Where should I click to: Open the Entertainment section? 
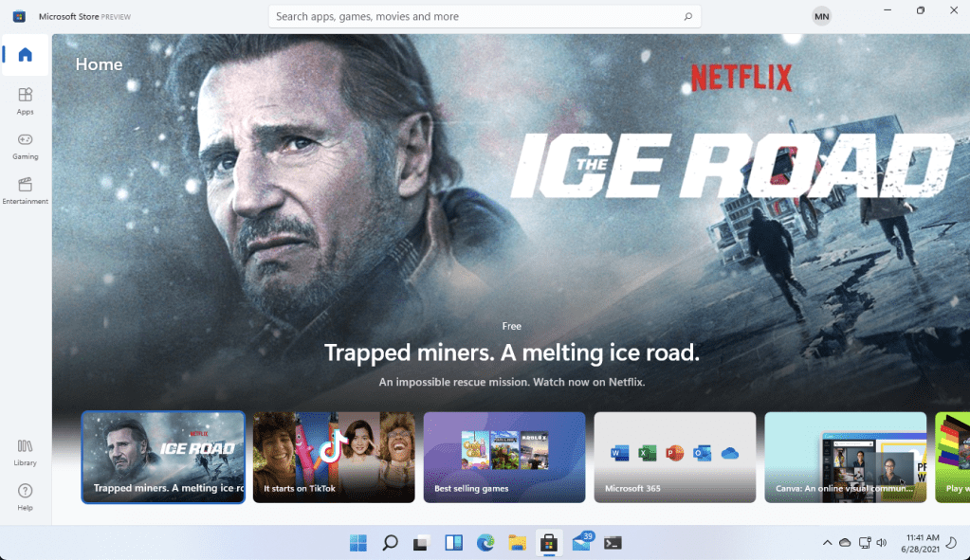26,190
